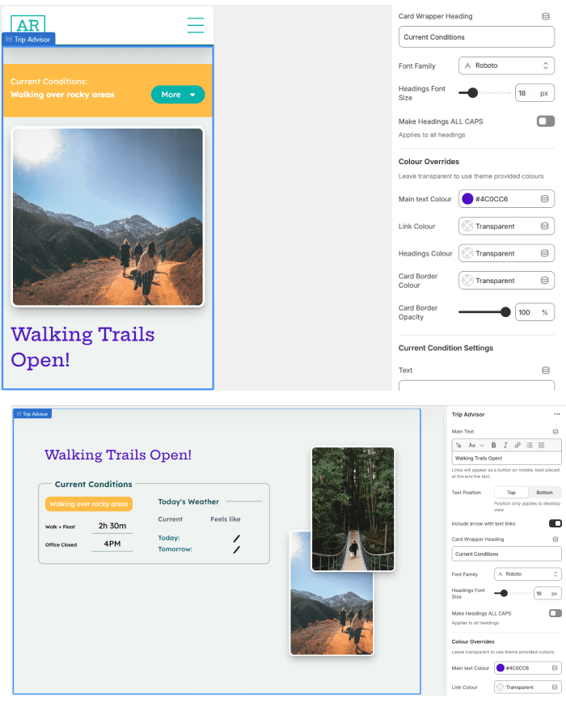Open the Aa text style dropdown
Image resolution: width=566 pixels, height=728 pixels.
click(x=474, y=445)
